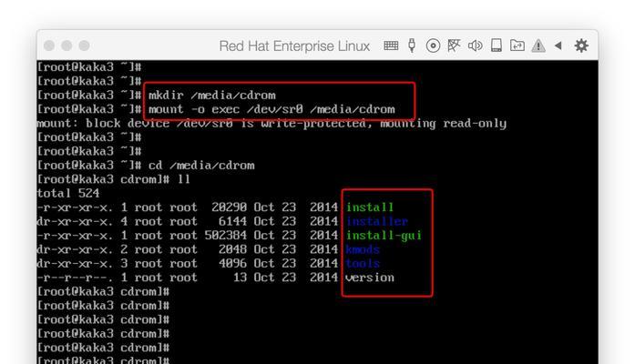Click the warning triangle icon
The height and width of the screenshot is (364, 635).
(538, 45)
